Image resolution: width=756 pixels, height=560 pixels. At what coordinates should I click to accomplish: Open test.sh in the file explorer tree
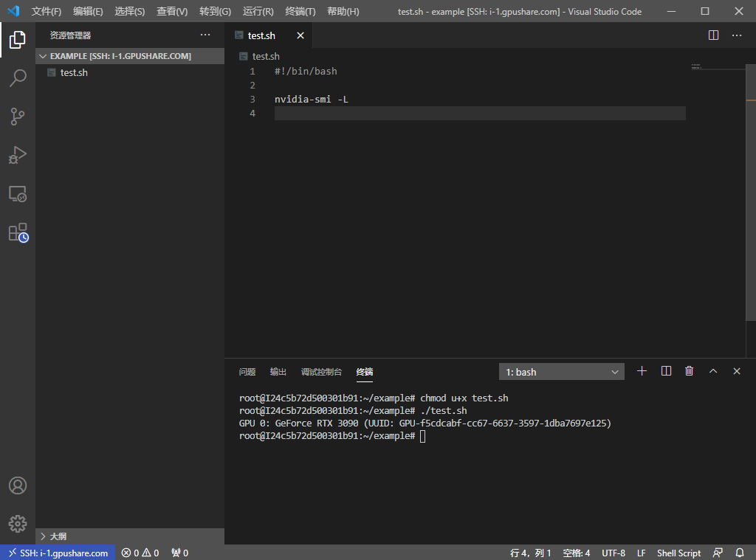click(129, 72)
